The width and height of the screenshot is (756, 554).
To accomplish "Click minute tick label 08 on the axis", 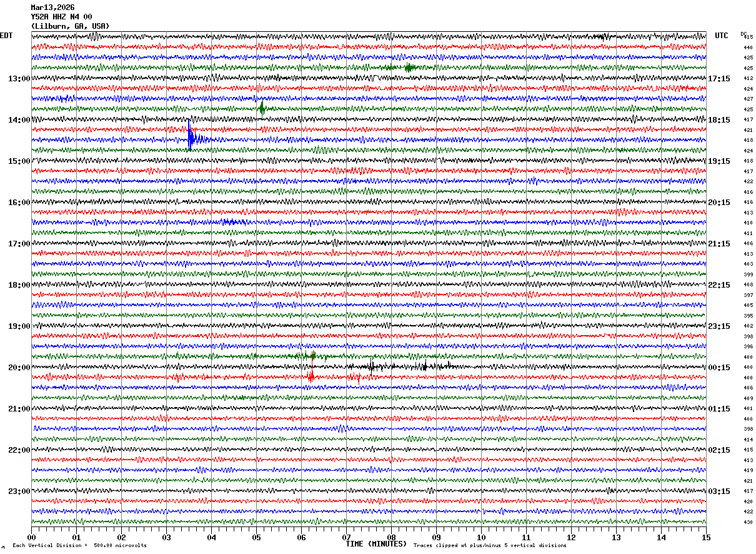I will 391,537.
